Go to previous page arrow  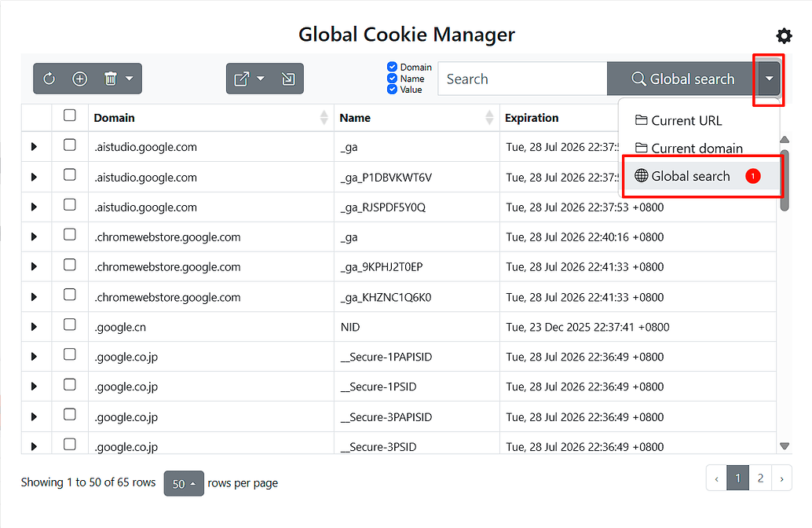pos(717,478)
